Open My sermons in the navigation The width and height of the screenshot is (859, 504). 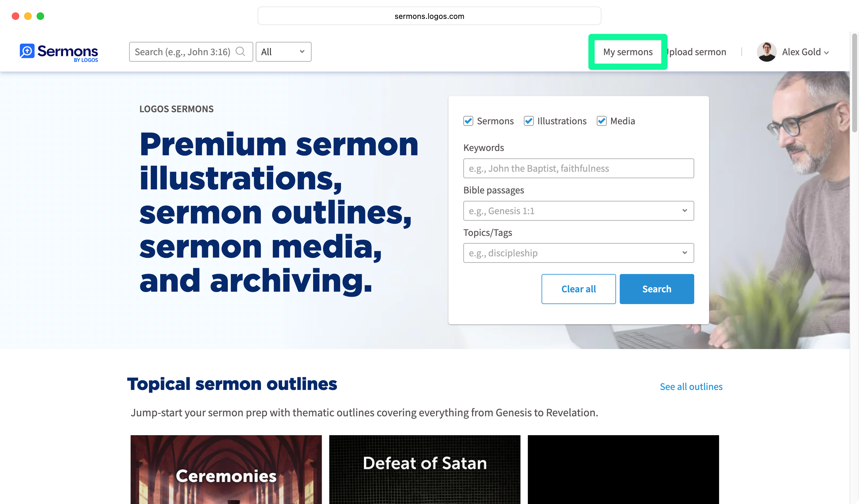(x=627, y=52)
